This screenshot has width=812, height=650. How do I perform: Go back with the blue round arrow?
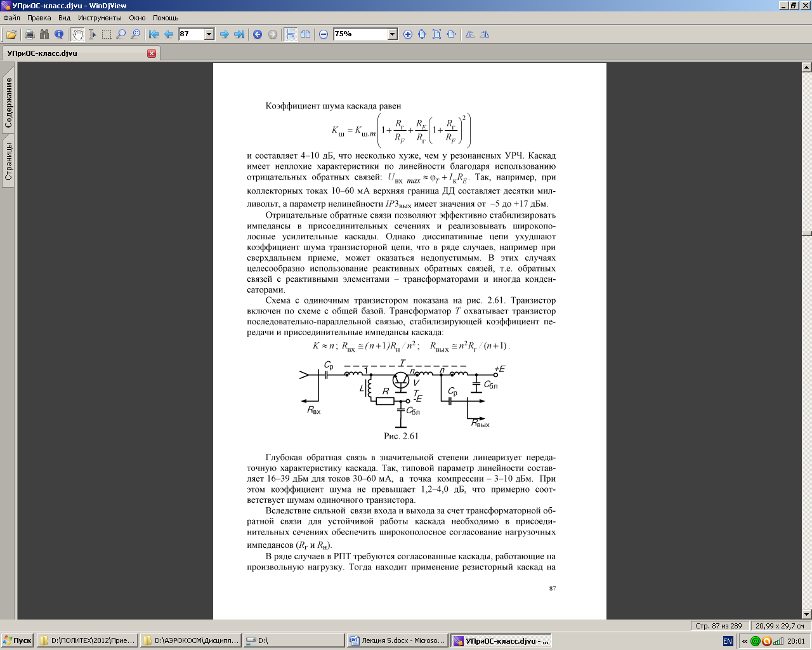click(x=258, y=34)
